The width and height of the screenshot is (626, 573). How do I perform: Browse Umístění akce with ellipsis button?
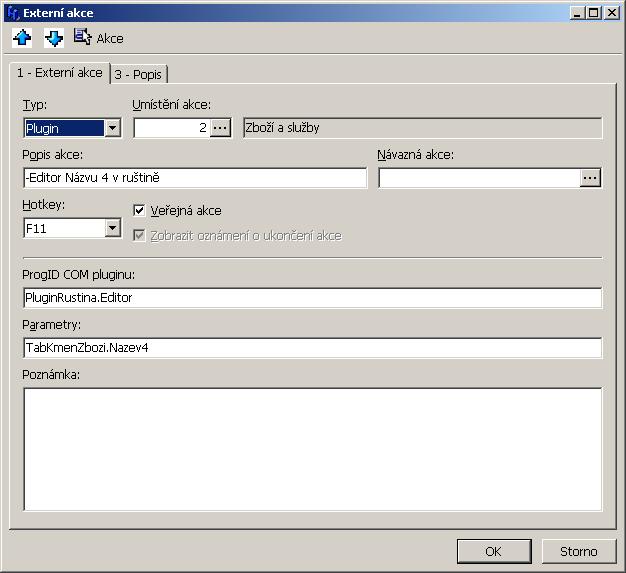tap(221, 128)
